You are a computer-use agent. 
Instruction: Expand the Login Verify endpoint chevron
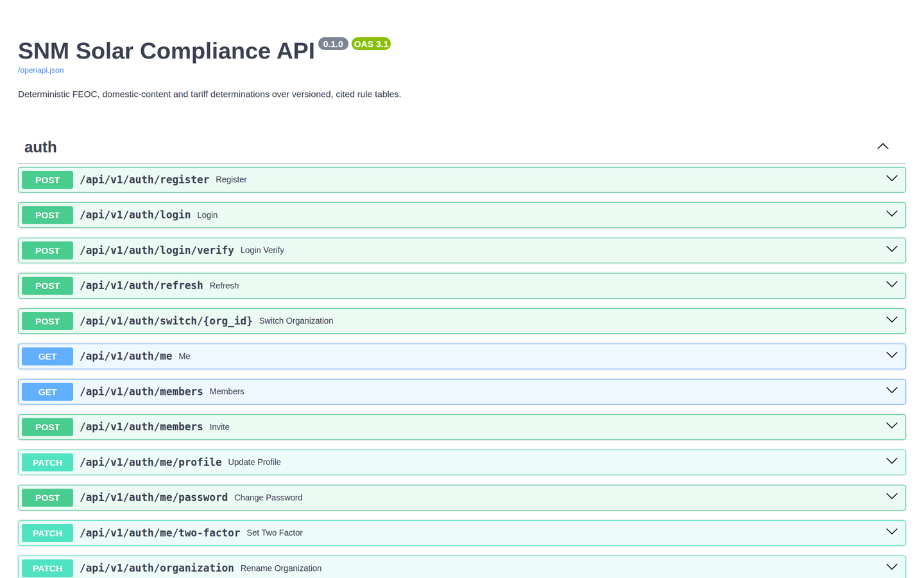coord(892,249)
